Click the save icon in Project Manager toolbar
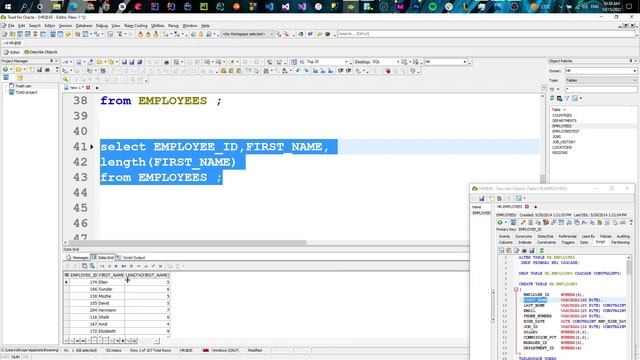The width and height of the screenshot is (640, 360). tap(40, 70)
